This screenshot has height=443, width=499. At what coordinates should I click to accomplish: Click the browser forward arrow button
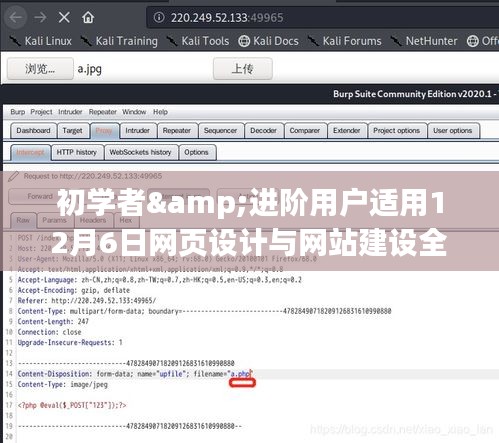point(40,17)
